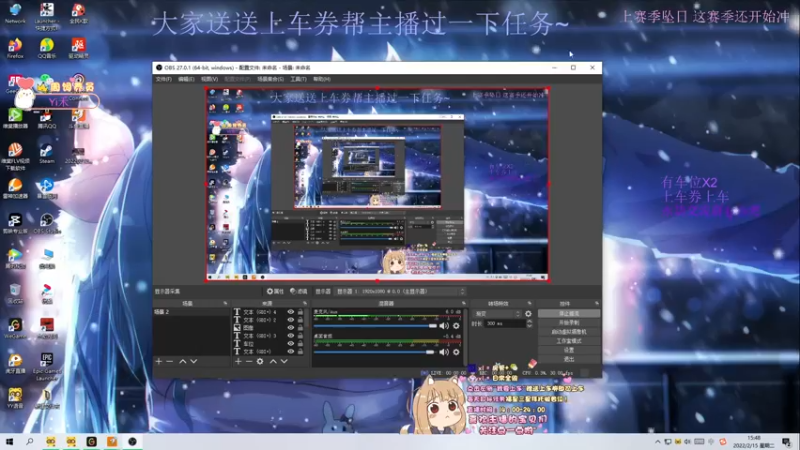This screenshot has width=800, height=450.
Task: Open the QQ音乐 desktop shortcut
Action: click(46, 48)
